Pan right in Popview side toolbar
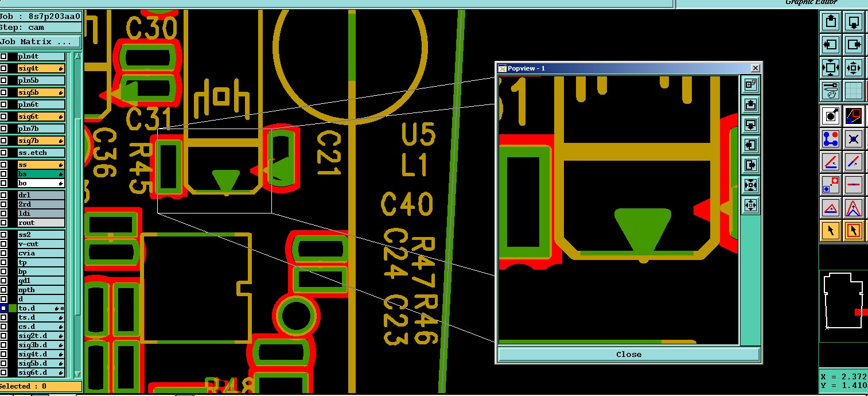 [750, 165]
